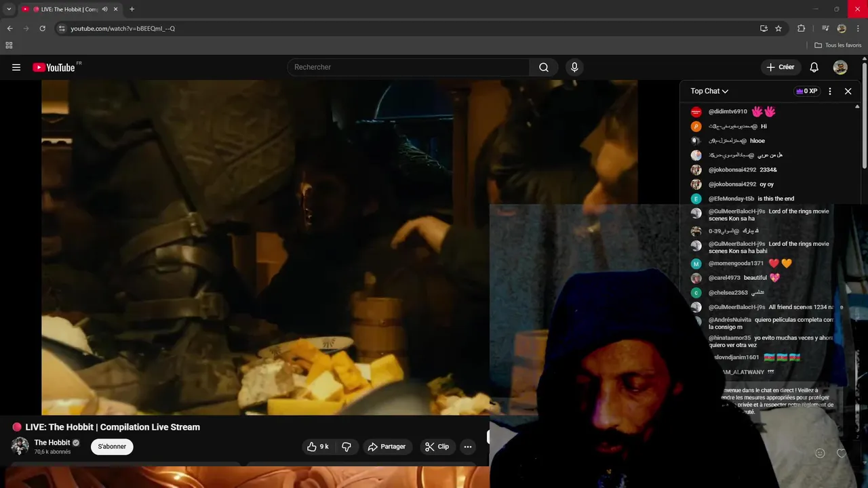Image resolution: width=868 pixels, height=488 pixels.
Task: Open Chrome three-dot menu
Action: click(x=858, y=28)
